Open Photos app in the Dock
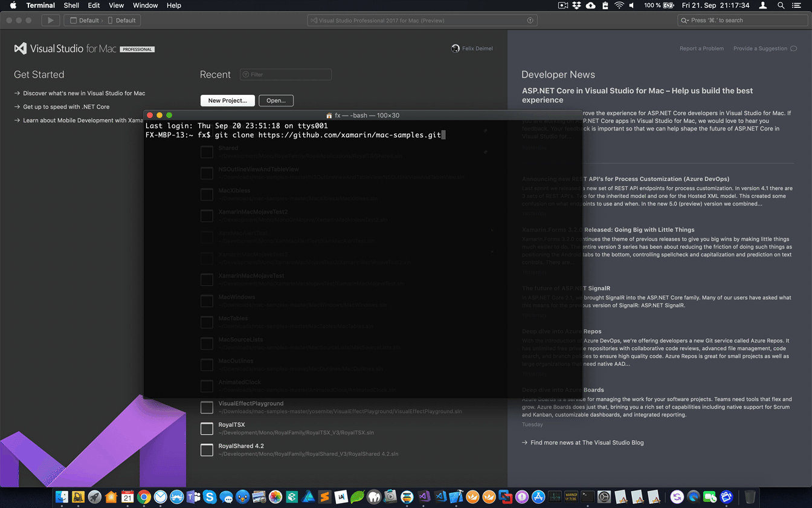 (275, 497)
